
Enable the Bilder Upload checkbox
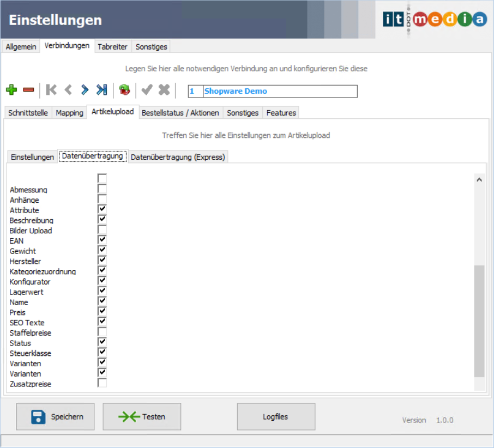click(102, 230)
